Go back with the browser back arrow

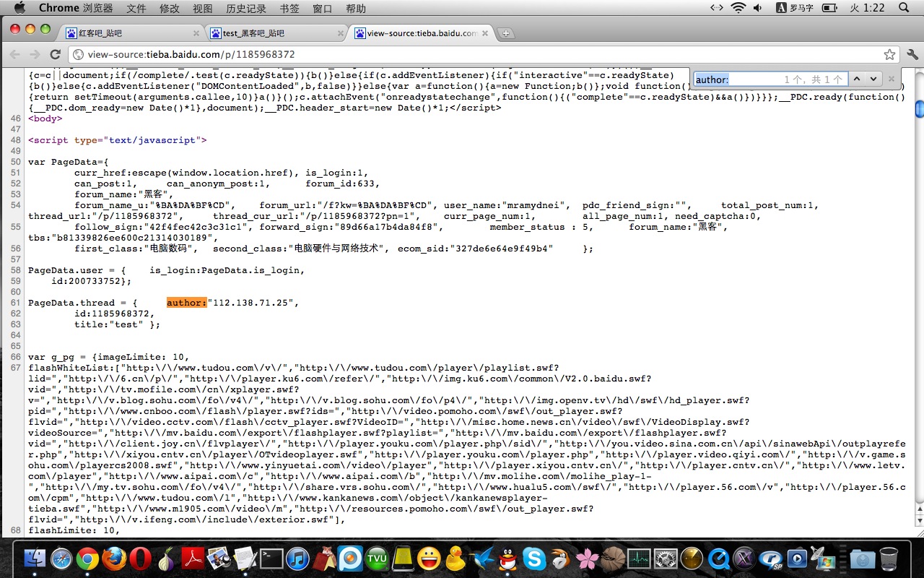click(x=14, y=54)
